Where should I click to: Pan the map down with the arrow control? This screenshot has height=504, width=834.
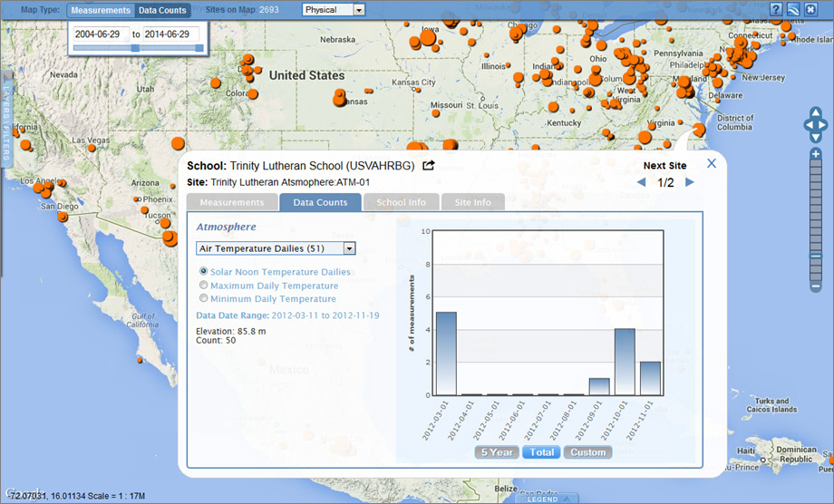coord(815,137)
